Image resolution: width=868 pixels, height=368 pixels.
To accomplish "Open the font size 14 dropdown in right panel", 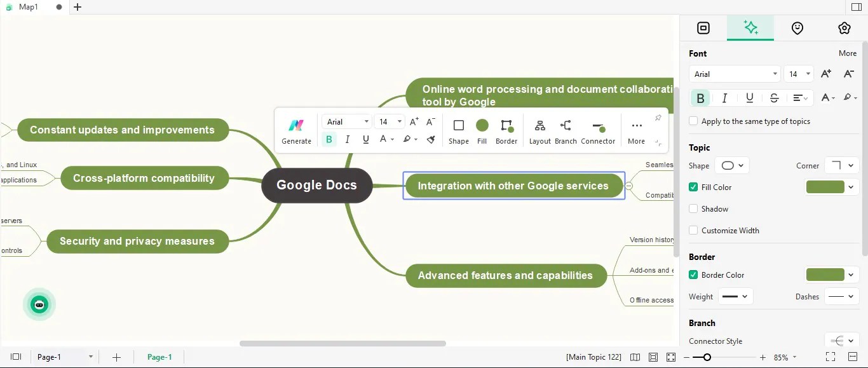I will click(x=799, y=74).
